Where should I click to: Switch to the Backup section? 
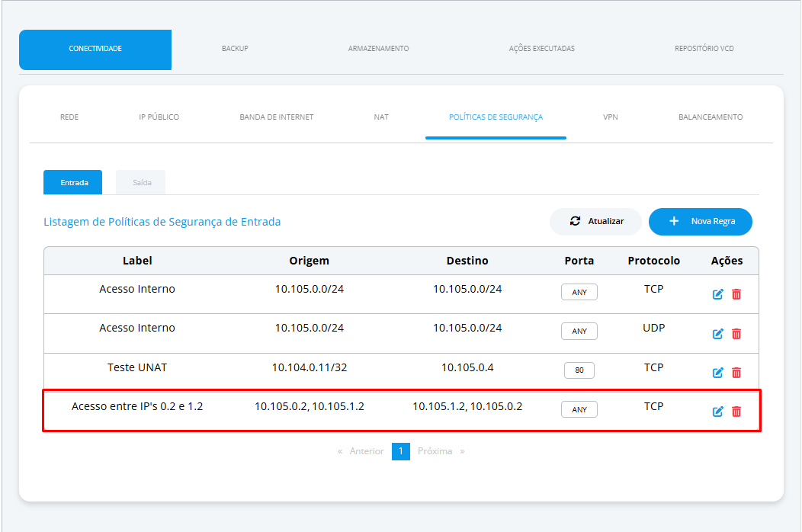click(x=235, y=49)
